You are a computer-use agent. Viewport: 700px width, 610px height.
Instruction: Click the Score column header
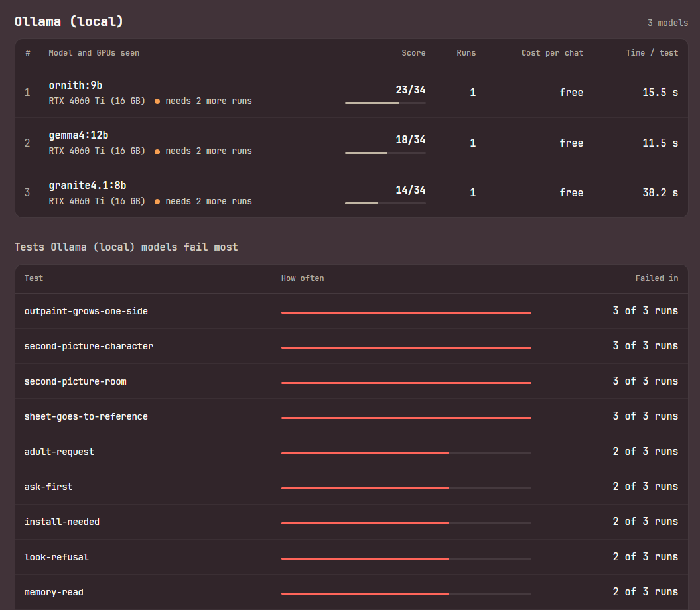coord(413,53)
